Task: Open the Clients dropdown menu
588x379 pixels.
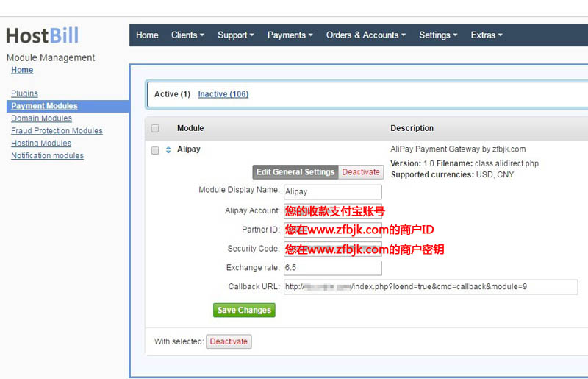Action: pyautogui.click(x=187, y=35)
